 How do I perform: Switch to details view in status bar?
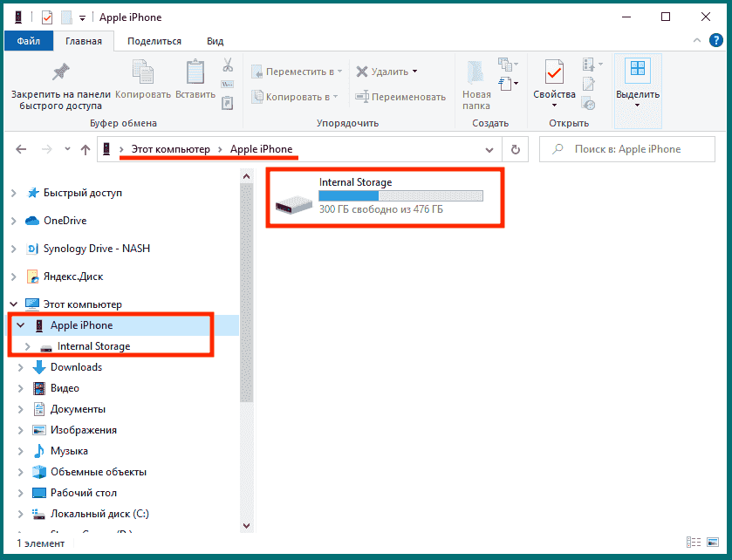[x=693, y=543]
